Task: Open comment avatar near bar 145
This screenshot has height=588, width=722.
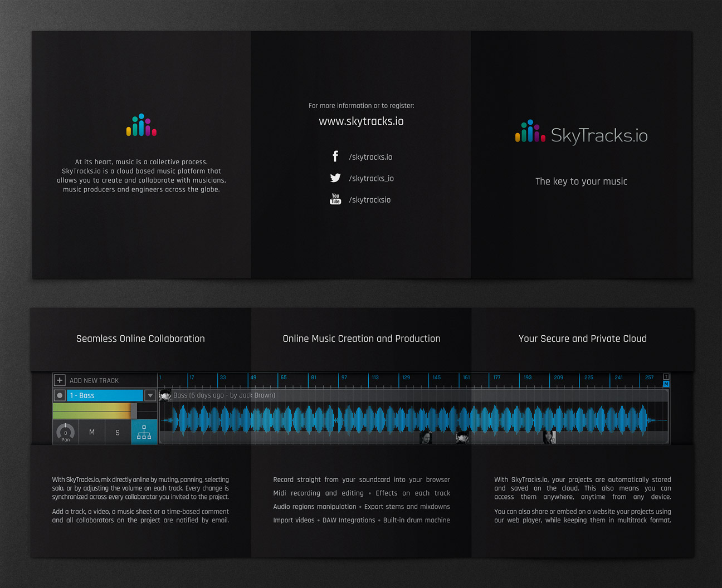Action: pyautogui.click(x=426, y=437)
